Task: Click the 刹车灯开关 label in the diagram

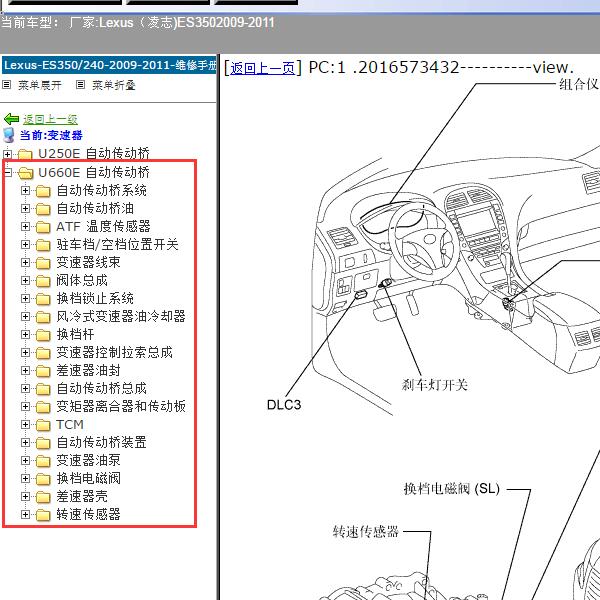Action: tap(435, 385)
